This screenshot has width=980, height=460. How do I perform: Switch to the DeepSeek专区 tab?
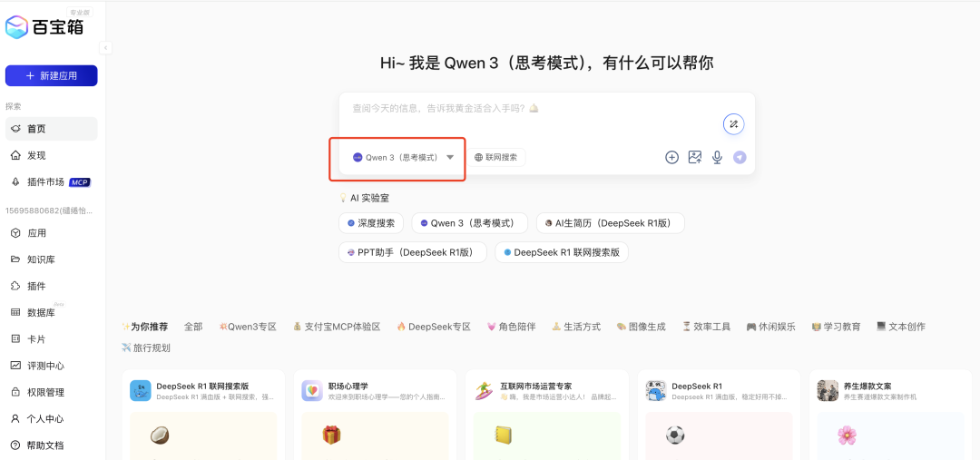click(x=434, y=327)
